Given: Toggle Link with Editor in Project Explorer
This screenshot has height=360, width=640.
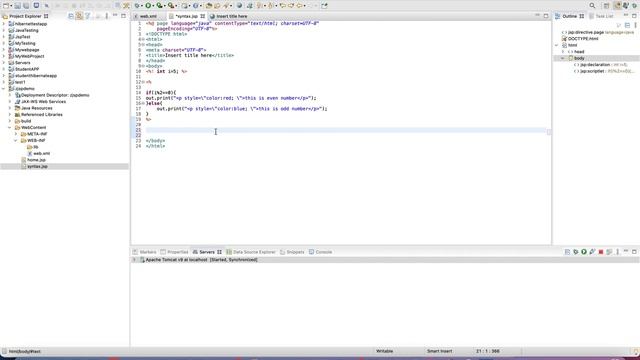Looking at the screenshot, I should click(x=79, y=16).
